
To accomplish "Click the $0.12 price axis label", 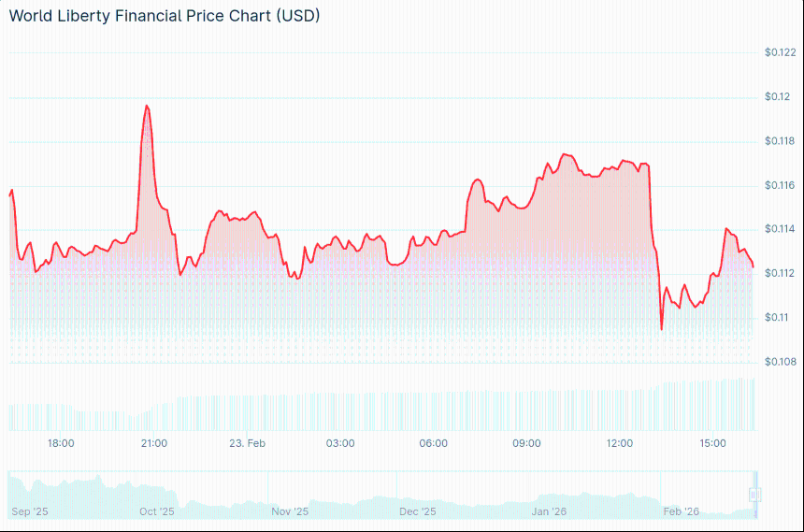I will tap(777, 97).
